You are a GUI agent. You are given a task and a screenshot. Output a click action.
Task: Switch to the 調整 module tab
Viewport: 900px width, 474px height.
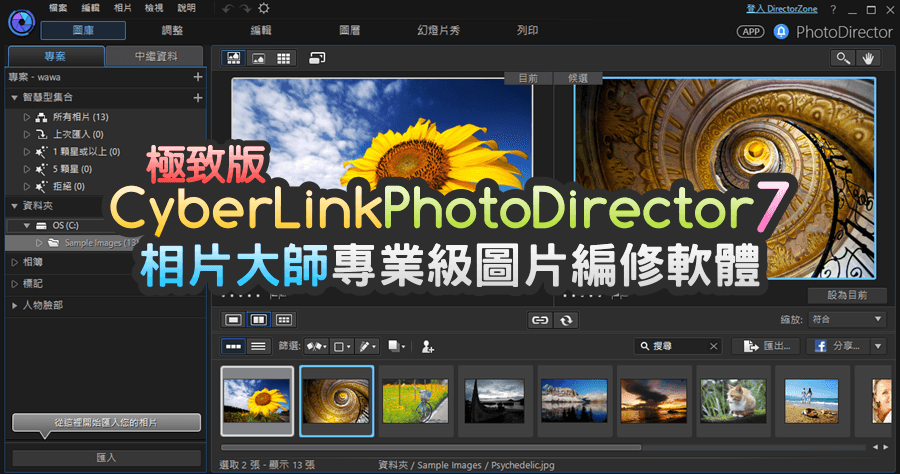point(172,30)
